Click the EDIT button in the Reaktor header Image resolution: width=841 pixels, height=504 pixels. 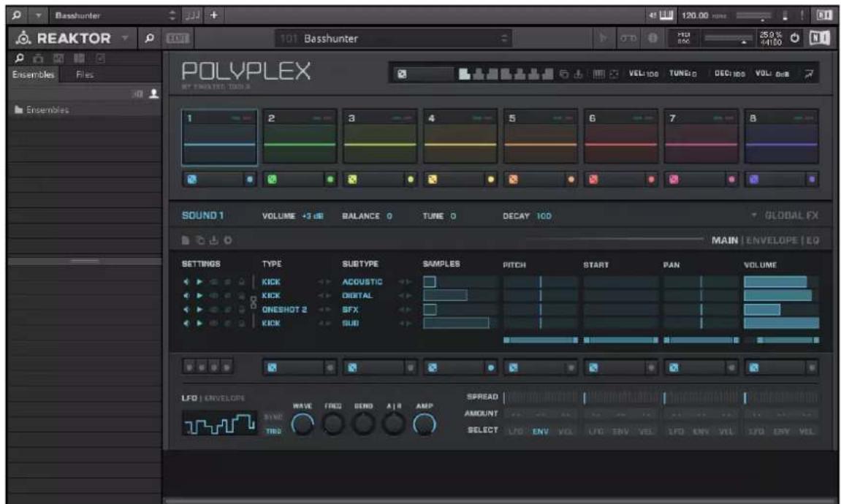pos(178,38)
